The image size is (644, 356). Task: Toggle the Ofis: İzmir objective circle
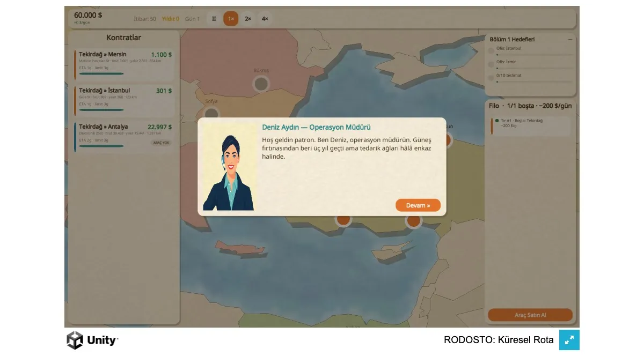click(491, 64)
